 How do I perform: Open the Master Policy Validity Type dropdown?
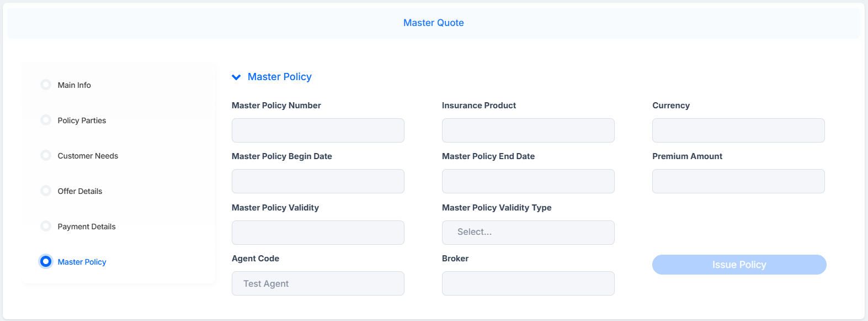(x=528, y=233)
